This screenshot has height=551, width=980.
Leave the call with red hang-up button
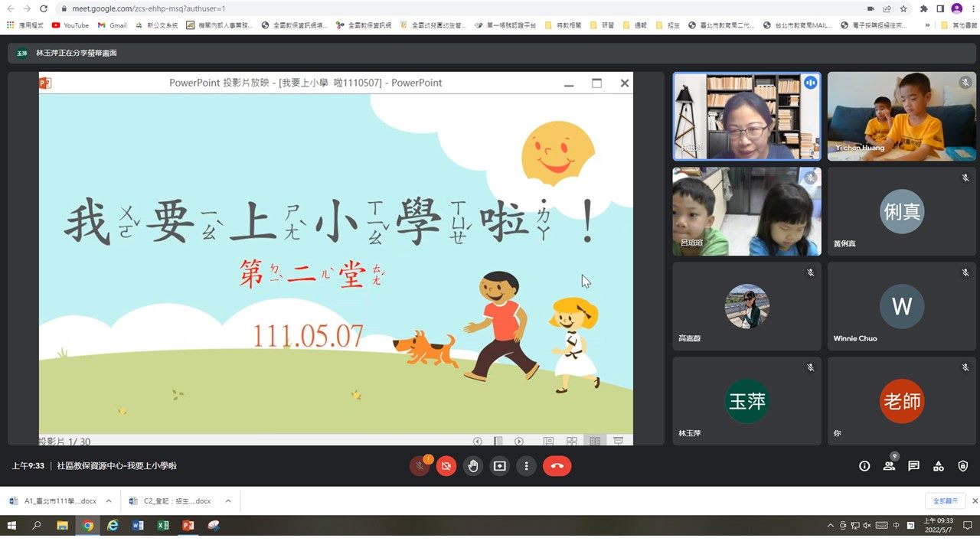[x=557, y=465]
